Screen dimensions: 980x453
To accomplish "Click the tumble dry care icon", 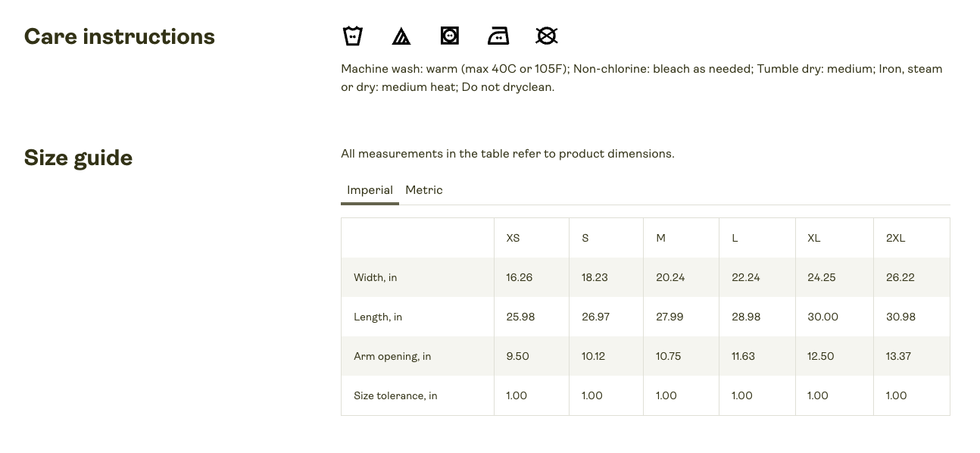I will 450,36.
